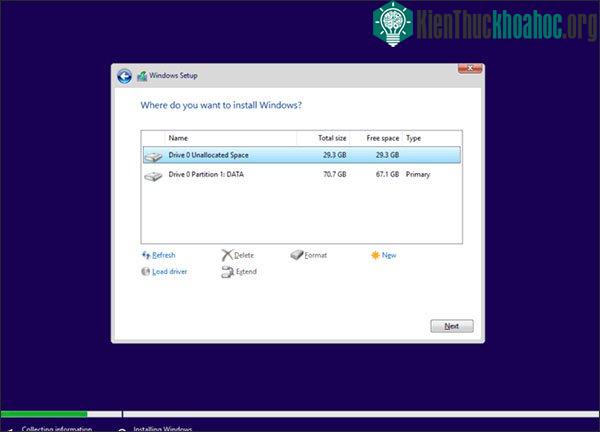The image size is (600, 432).
Task: Click the Refresh arrows icon
Action: pos(146,255)
